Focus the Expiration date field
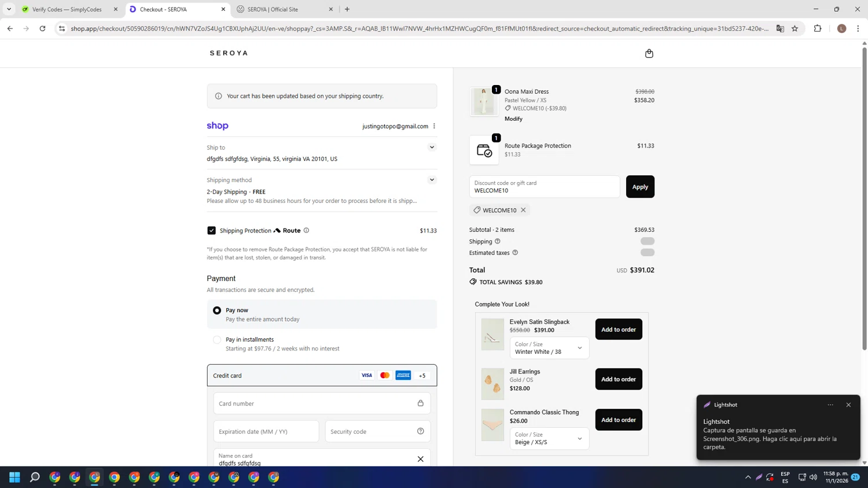The image size is (868, 488). point(266,431)
